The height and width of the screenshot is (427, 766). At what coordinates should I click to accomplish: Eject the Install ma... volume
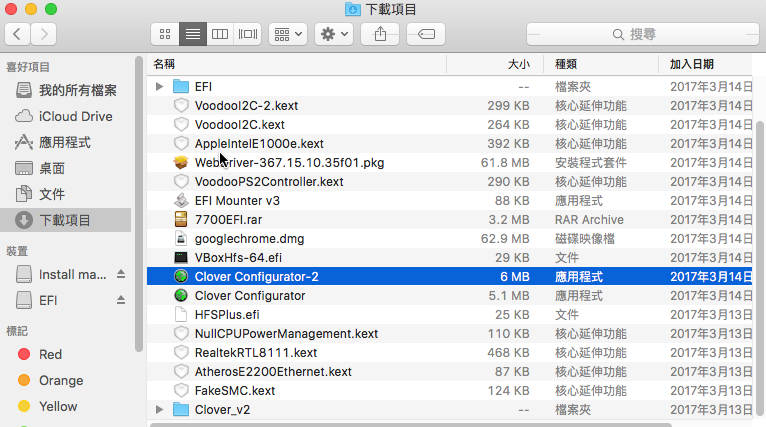[121, 275]
